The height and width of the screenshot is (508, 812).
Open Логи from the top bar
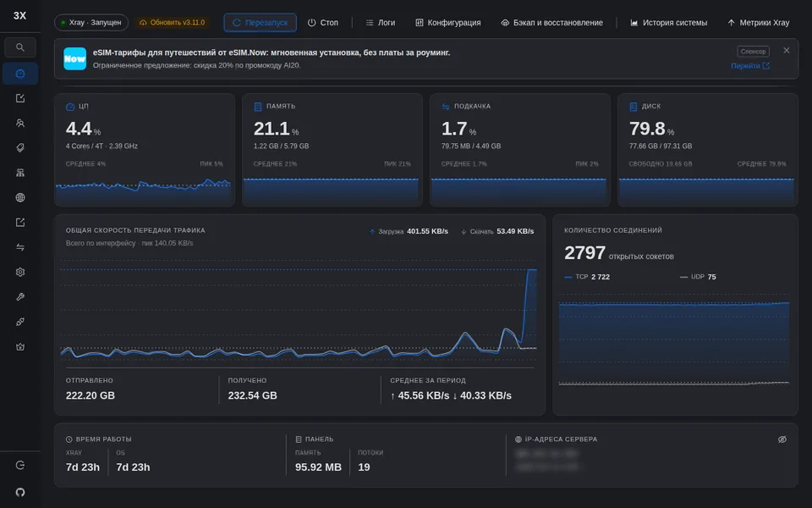pyautogui.click(x=380, y=23)
